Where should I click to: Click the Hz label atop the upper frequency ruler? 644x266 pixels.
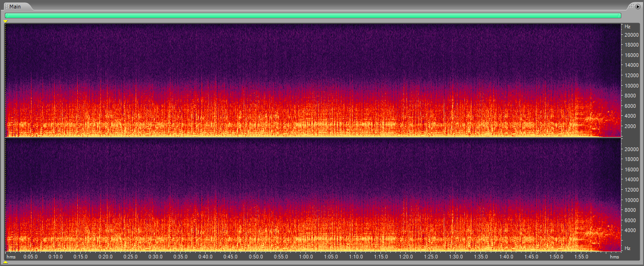pyautogui.click(x=627, y=26)
